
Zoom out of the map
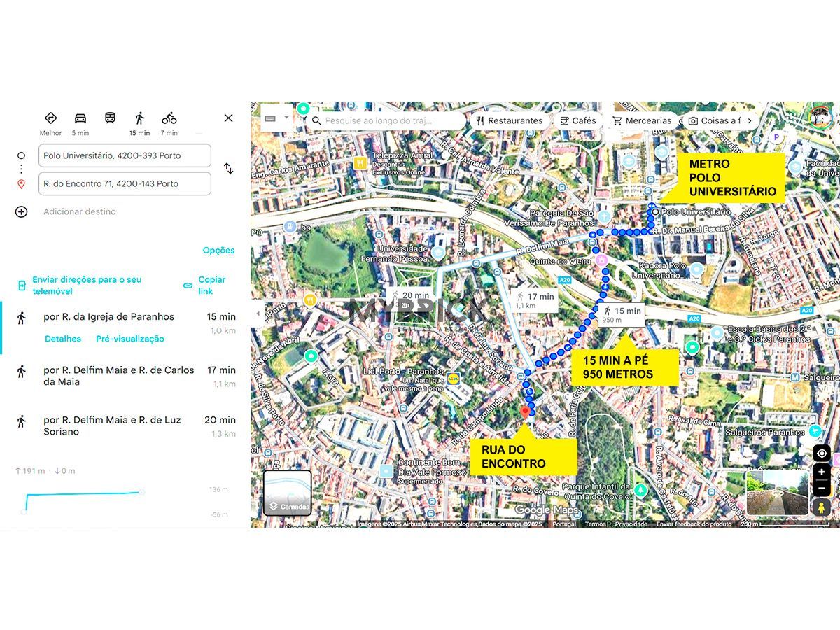(822, 486)
